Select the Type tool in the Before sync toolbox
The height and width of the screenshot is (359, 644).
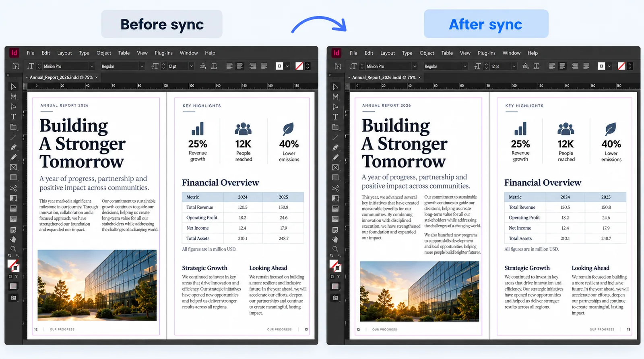point(13,116)
